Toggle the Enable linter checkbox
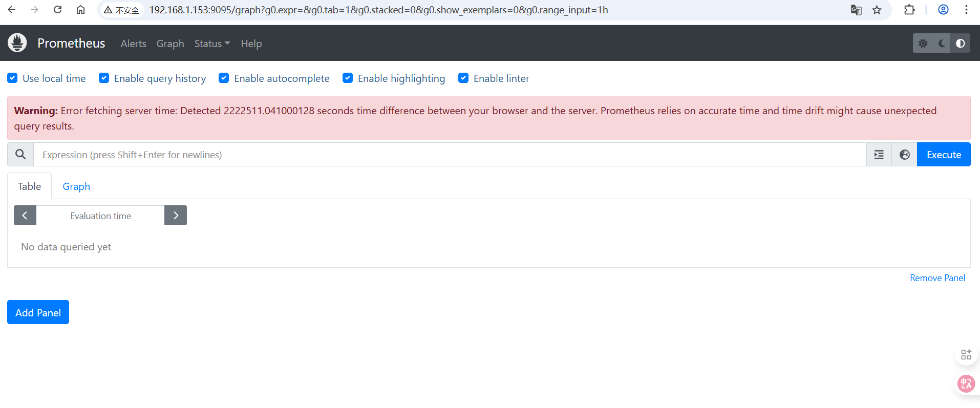The image size is (980, 408). pyautogui.click(x=463, y=78)
